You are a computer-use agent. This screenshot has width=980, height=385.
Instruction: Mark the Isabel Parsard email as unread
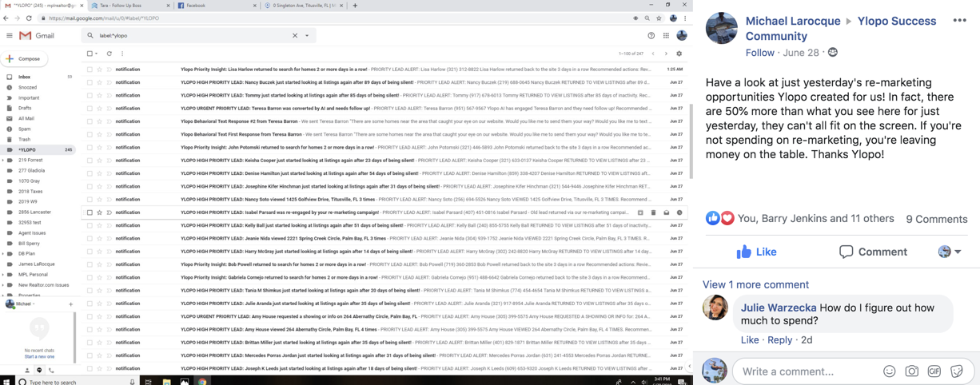667,212
